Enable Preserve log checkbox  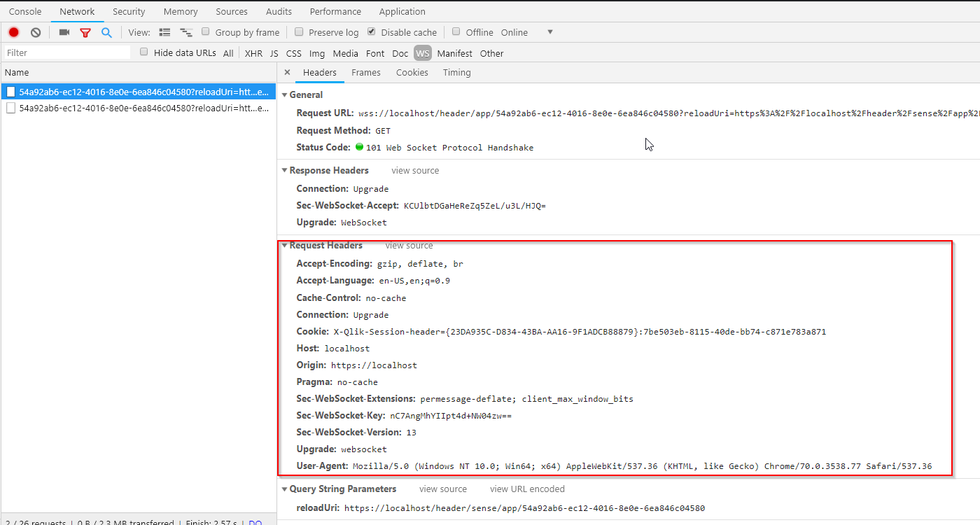tap(299, 31)
